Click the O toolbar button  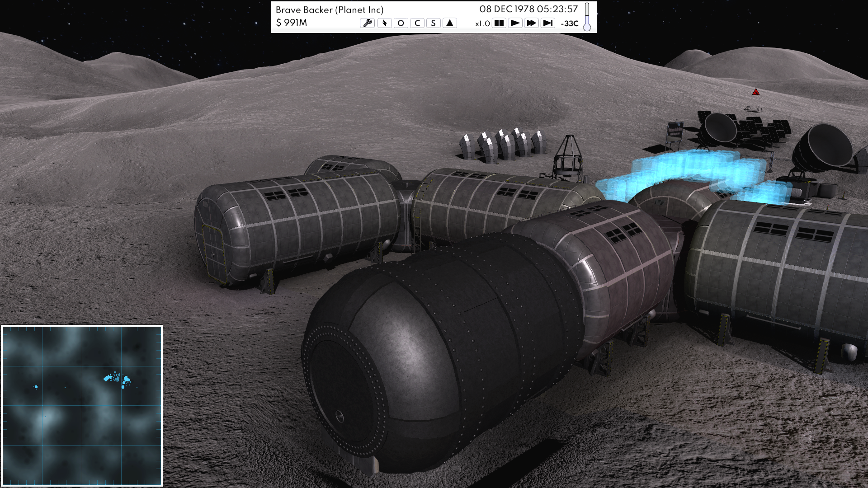401,23
